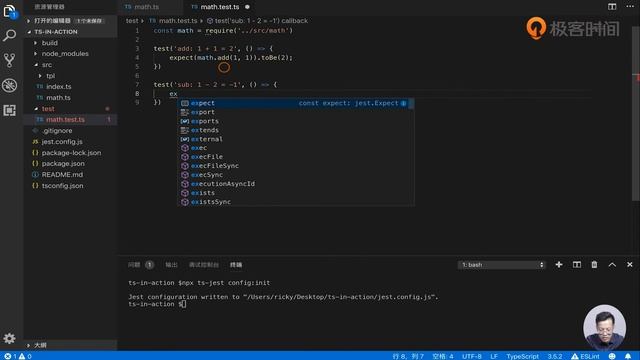Open notifications bell in status bar
The image size is (640, 360).
pos(628,356)
